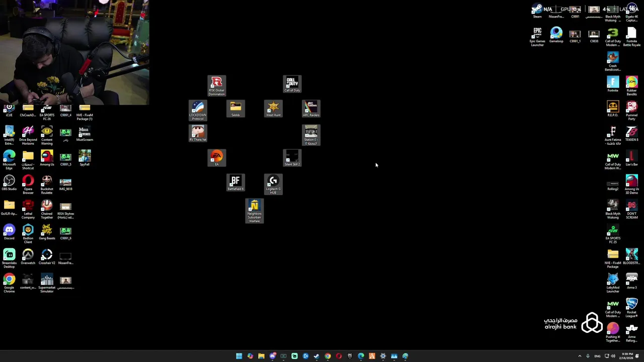Open the Windows Start button
Image resolution: width=644 pixels, height=362 pixels.
239,356
